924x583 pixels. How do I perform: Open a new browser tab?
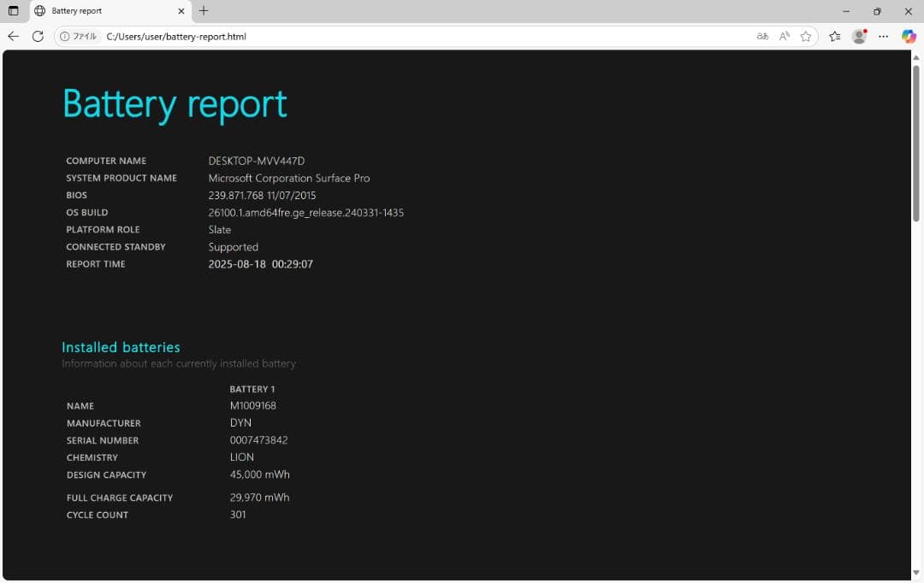click(x=203, y=11)
